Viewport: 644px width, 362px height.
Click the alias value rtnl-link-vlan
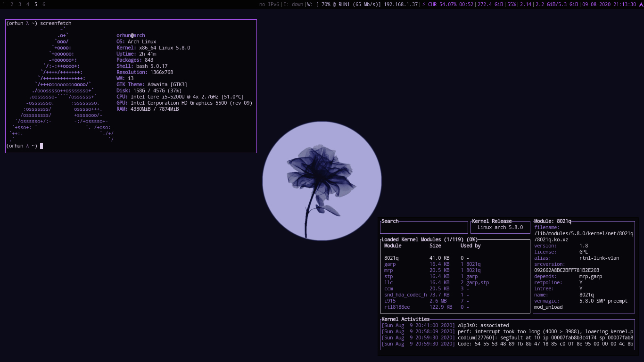click(x=599, y=258)
